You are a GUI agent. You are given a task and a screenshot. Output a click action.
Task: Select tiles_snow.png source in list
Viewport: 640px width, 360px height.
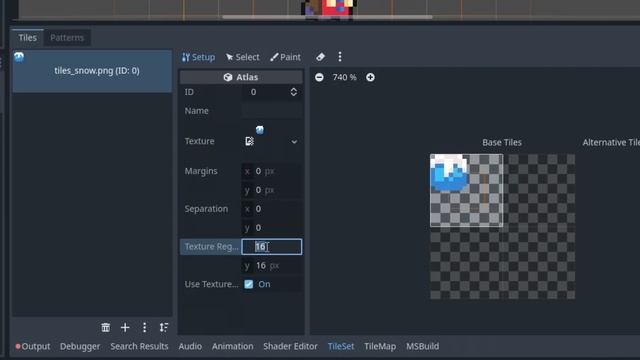(92, 71)
